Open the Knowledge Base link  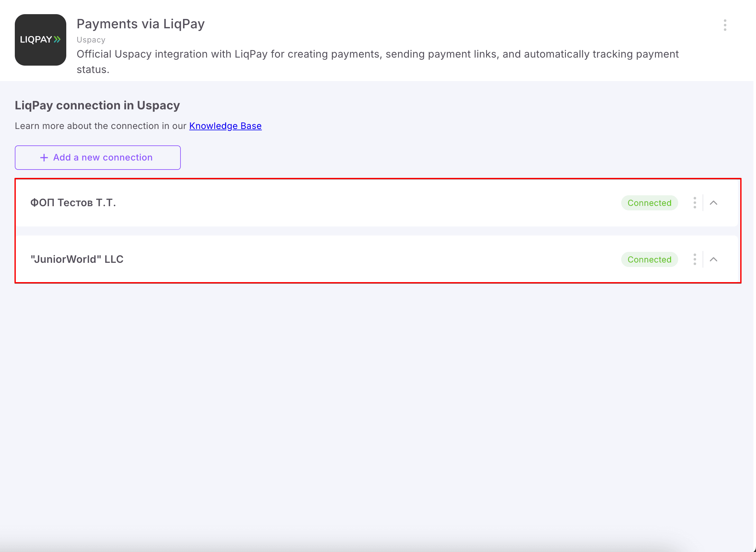(225, 126)
